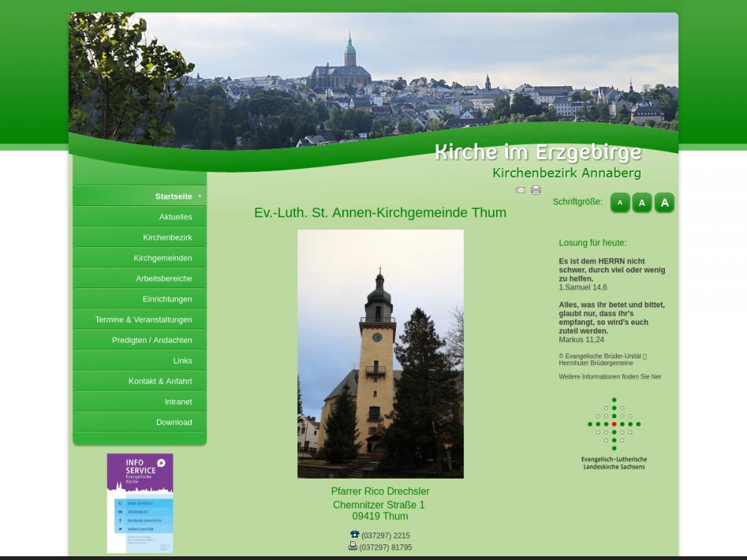
Task: Click the telephone icon next to 2215
Action: point(354,535)
